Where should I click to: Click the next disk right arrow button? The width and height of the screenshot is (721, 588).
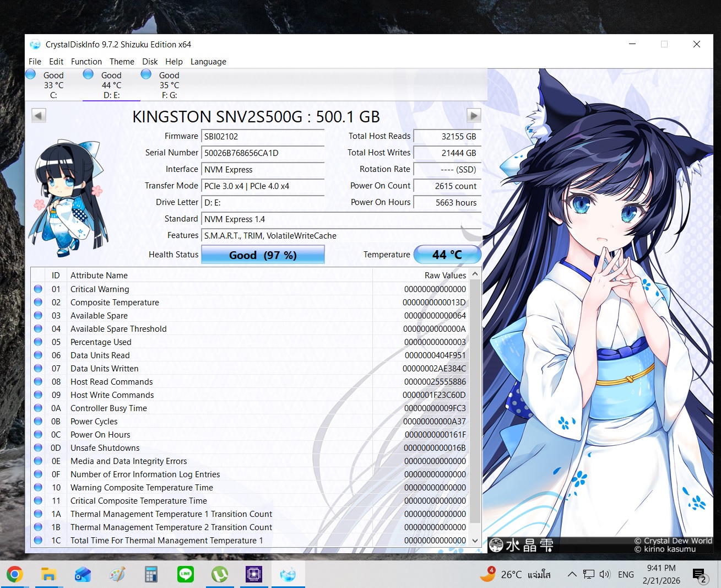coord(473,115)
